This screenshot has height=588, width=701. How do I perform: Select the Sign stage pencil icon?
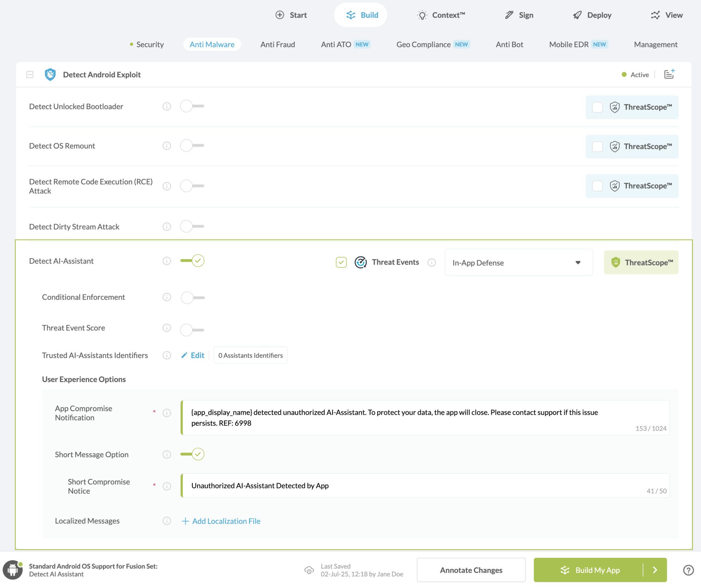point(508,15)
